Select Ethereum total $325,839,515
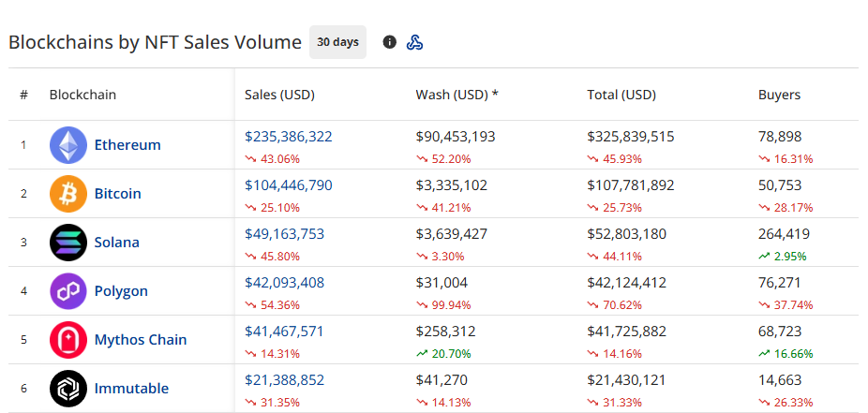The height and width of the screenshot is (413, 868). 631,137
